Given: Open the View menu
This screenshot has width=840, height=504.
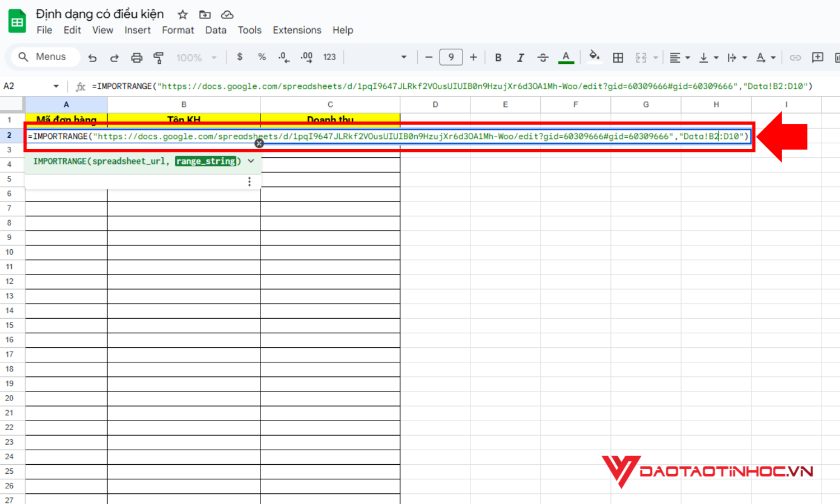Looking at the screenshot, I should 102,30.
